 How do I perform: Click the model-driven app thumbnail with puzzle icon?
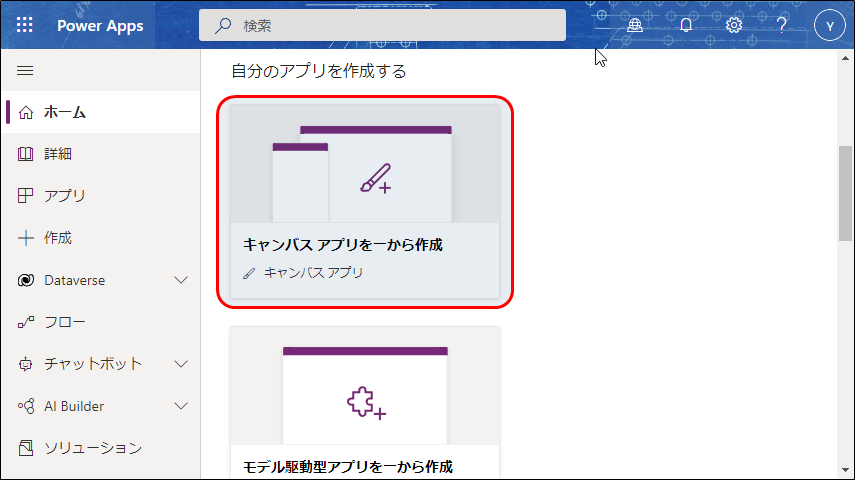point(365,386)
